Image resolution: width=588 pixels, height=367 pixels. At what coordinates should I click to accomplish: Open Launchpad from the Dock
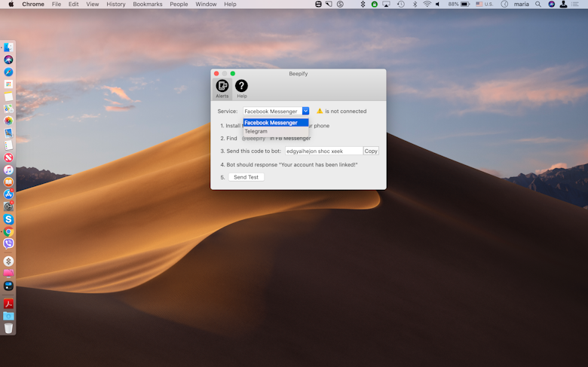point(8,84)
